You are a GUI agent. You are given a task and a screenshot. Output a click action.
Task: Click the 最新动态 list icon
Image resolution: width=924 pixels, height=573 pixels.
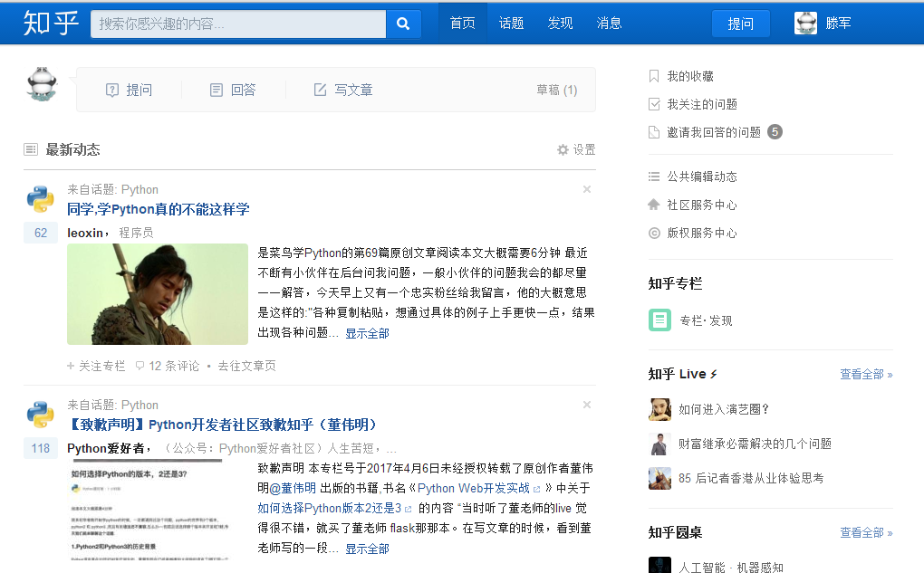tap(31, 149)
